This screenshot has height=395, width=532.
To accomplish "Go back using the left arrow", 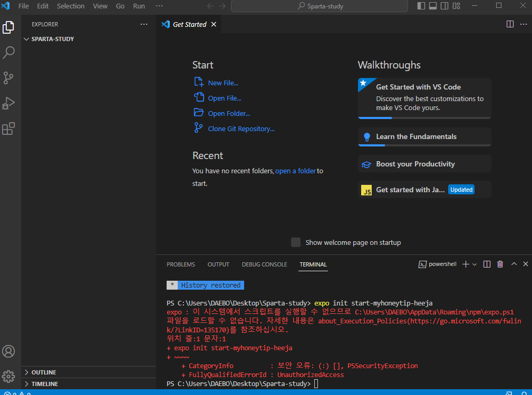I will point(210,6).
